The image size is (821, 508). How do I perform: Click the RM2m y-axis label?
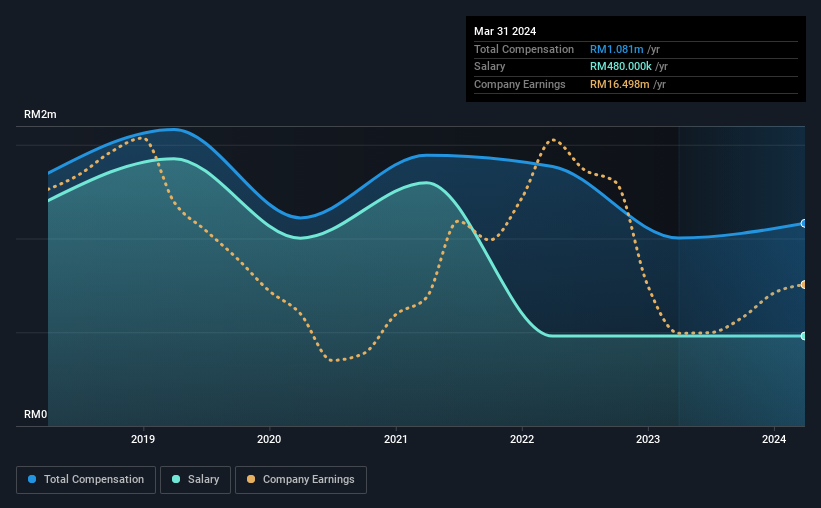click(40, 114)
